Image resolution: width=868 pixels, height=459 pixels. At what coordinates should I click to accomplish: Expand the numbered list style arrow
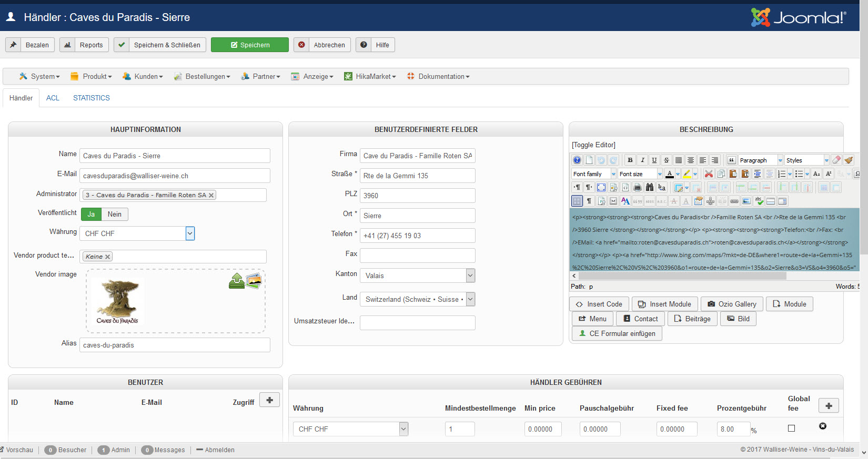click(x=790, y=174)
